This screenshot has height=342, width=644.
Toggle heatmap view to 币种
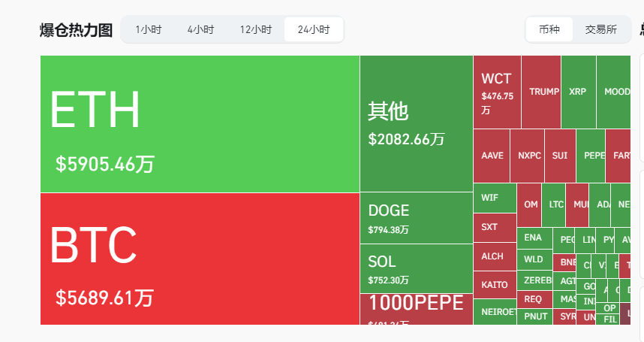tap(549, 29)
